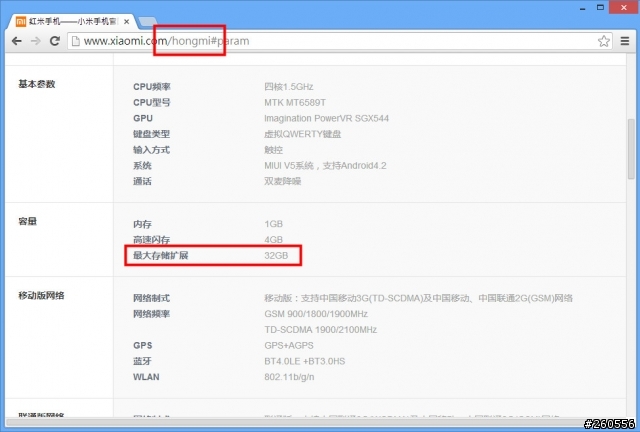Click the 蓝牙 label
The image size is (640, 432).
[x=142, y=361]
